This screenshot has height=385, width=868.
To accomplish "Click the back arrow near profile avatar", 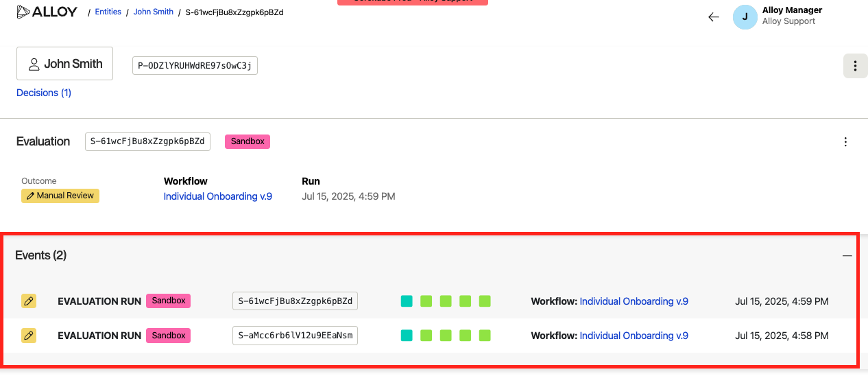I will pos(714,17).
